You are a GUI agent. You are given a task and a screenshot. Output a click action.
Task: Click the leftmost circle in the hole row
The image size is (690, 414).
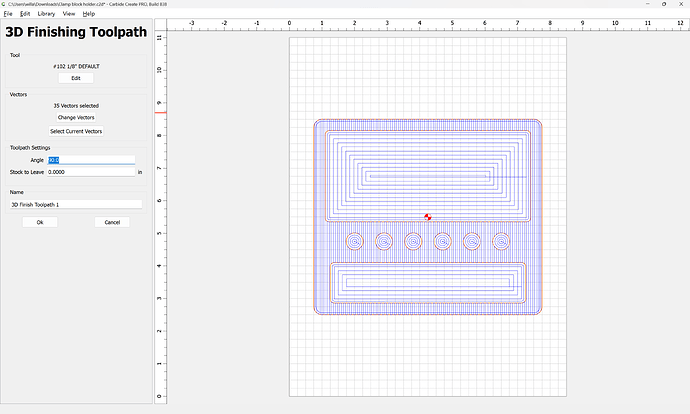pos(354,241)
